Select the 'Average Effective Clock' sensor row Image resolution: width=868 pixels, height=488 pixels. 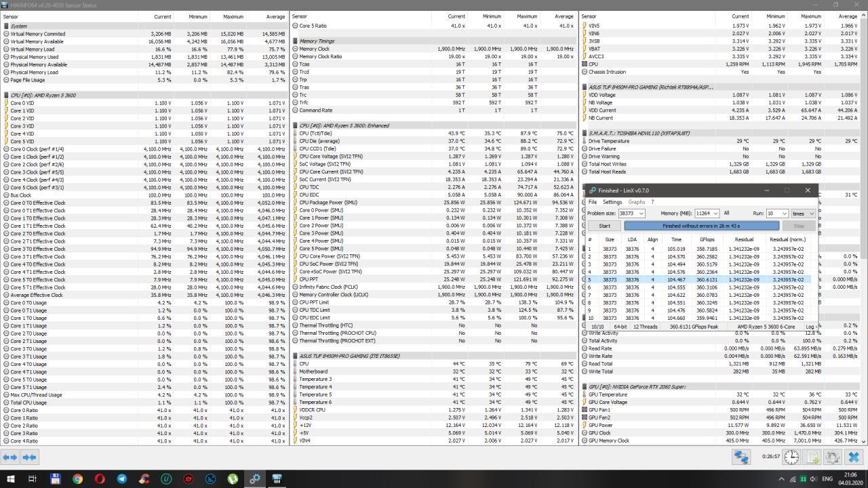click(x=145, y=295)
